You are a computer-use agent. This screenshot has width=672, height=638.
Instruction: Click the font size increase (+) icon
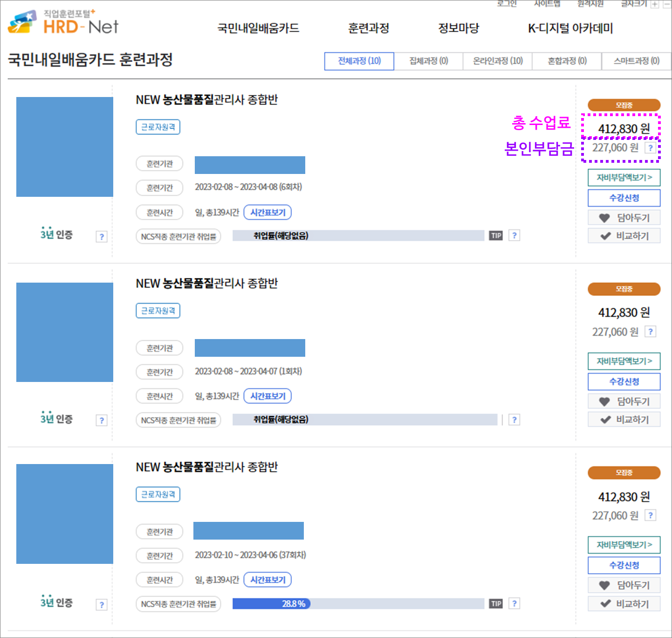(656, 4)
